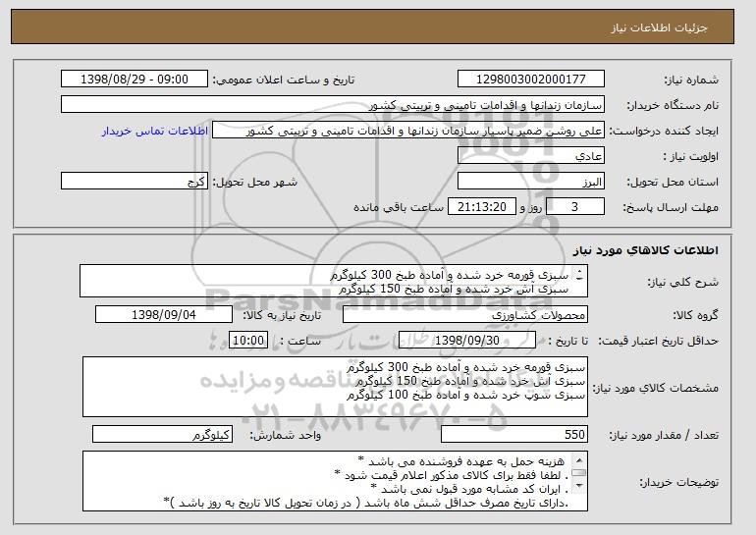Click the label واحد شمارش
The width and height of the screenshot is (756, 535).
[x=285, y=435]
